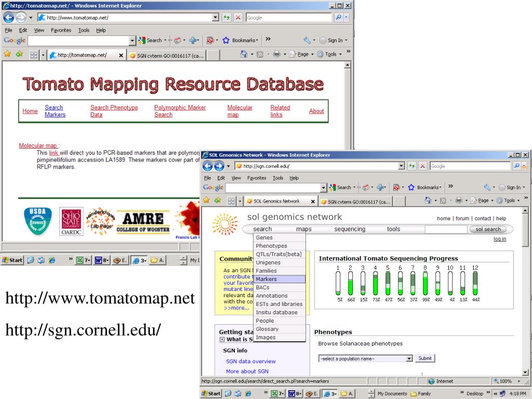Image resolution: width=532 pixels, height=399 pixels.
Task: Click Related links navigation link
Action: [x=280, y=111]
